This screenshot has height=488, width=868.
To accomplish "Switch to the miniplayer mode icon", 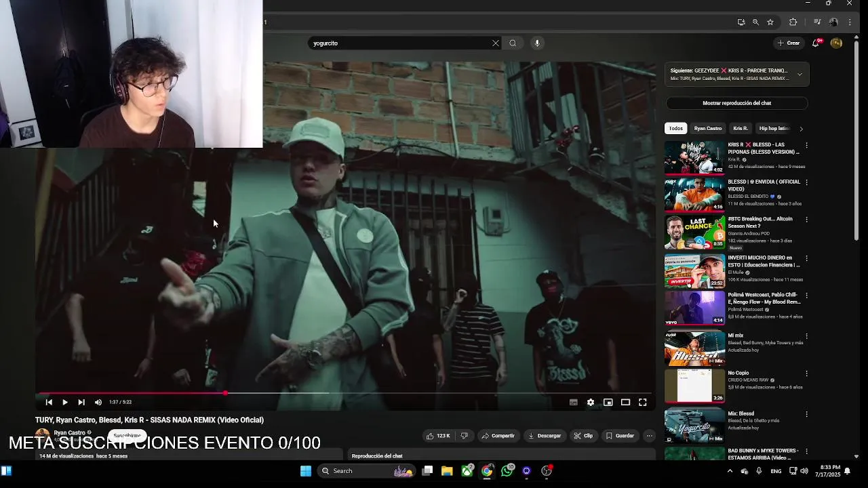I will pos(608,402).
